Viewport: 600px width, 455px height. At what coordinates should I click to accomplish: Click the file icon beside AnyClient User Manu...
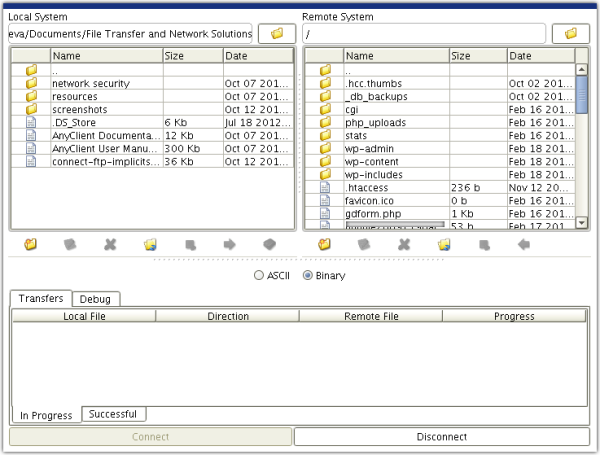tap(31, 148)
